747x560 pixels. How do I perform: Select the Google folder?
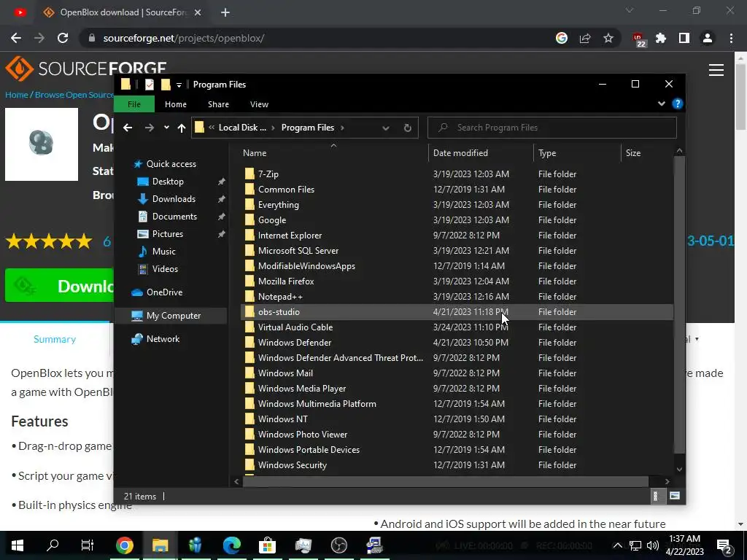pyautogui.click(x=457, y=220)
